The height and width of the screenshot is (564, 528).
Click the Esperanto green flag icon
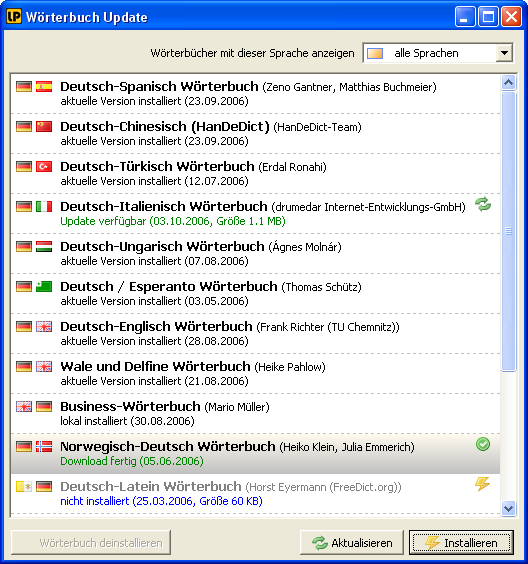coord(44,287)
